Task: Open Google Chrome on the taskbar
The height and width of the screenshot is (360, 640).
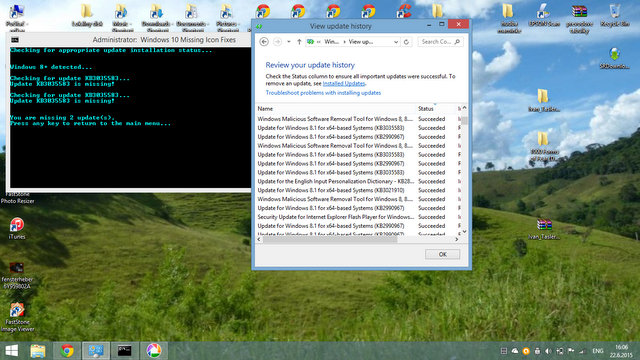Action: tap(67, 351)
